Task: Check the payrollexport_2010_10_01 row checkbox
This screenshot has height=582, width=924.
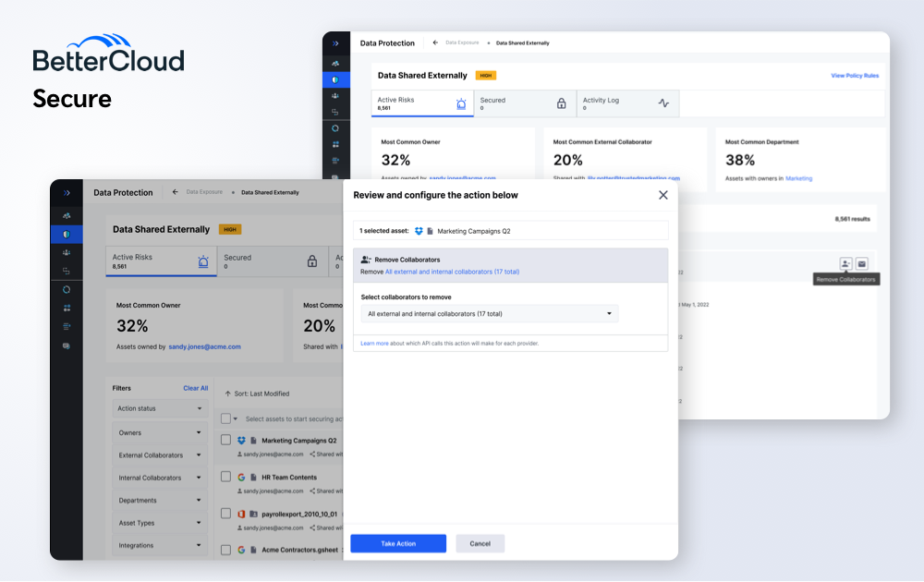Action: 225,514
